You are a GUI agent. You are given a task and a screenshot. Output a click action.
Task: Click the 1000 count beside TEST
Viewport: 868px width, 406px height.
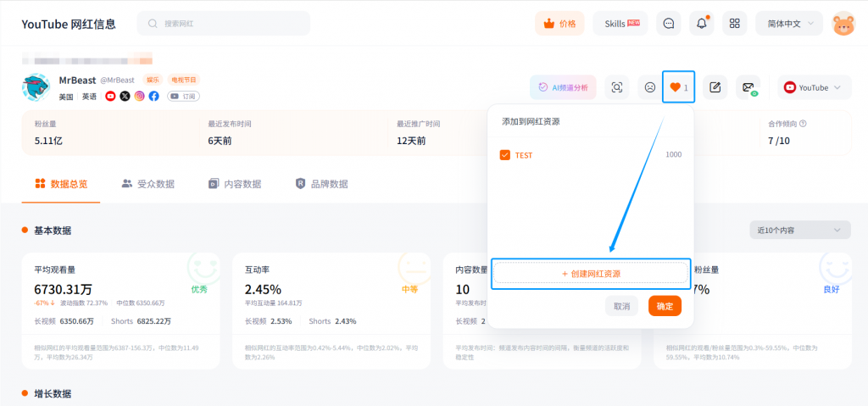point(674,155)
